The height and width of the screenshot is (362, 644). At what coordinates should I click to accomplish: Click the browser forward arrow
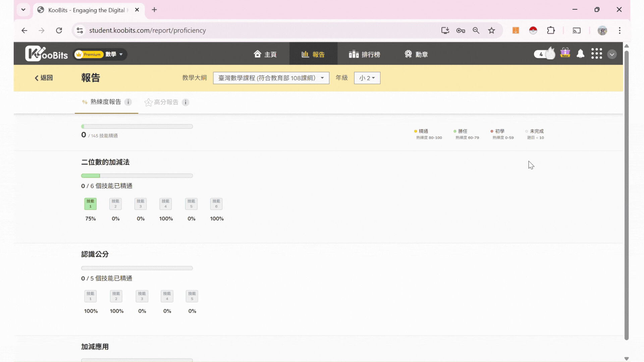[x=42, y=31]
